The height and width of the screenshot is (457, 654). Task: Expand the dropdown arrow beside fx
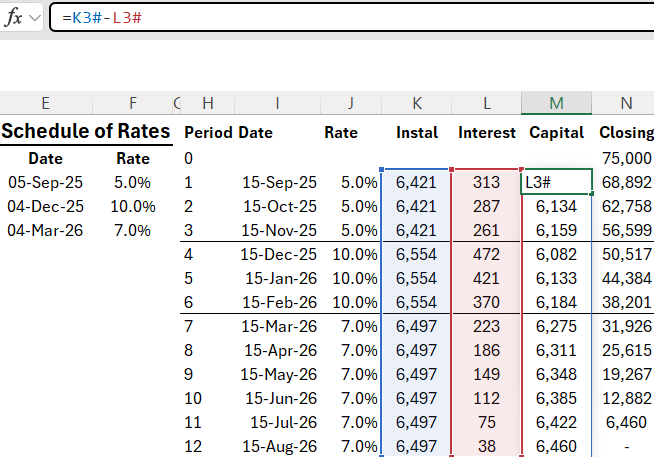coord(35,18)
